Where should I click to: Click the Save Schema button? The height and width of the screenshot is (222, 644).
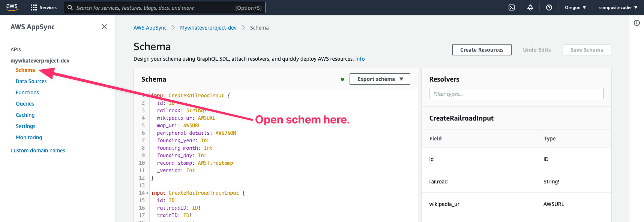(x=587, y=50)
